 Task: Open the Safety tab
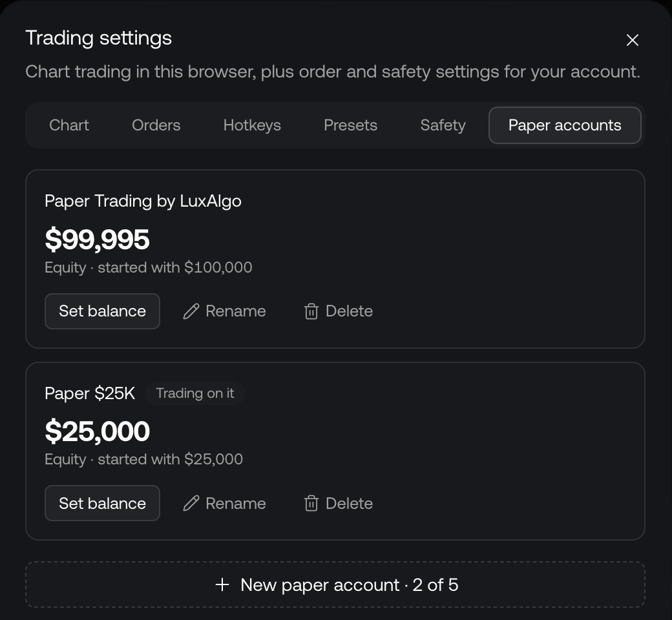click(443, 125)
